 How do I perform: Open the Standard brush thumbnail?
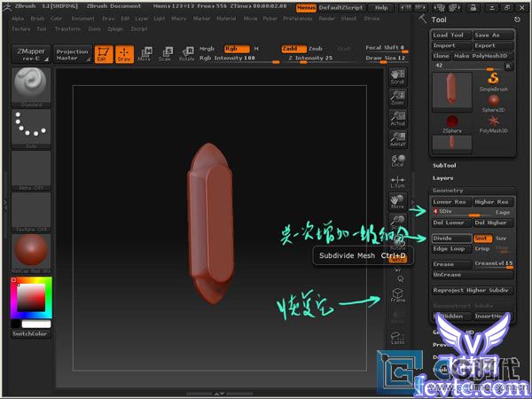coord(31,87)
